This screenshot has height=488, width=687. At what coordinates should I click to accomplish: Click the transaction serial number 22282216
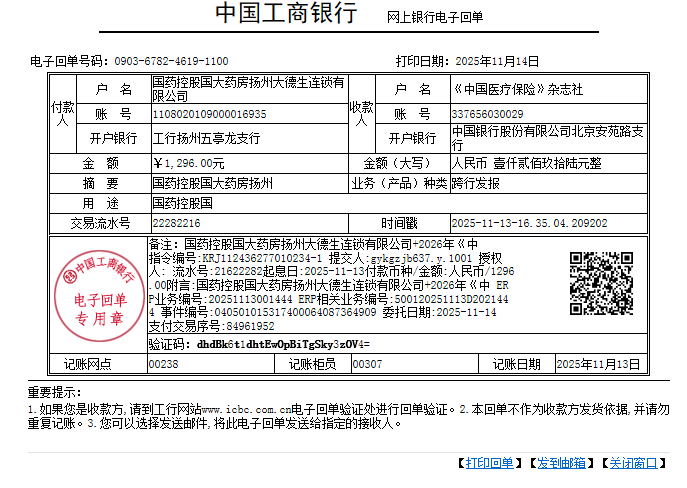pyautogui.click(x=176, y=222)
